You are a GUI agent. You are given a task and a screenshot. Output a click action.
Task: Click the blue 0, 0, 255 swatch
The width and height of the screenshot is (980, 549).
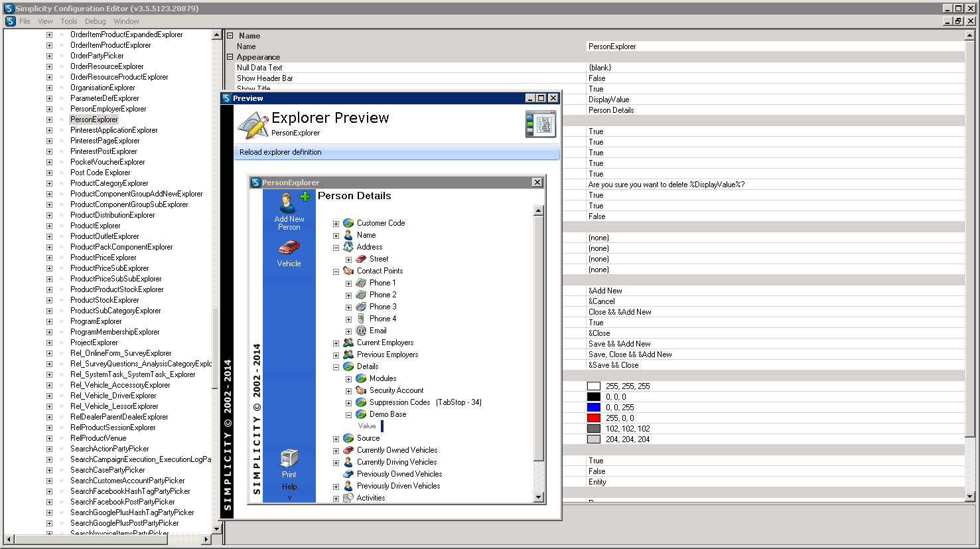594,408
